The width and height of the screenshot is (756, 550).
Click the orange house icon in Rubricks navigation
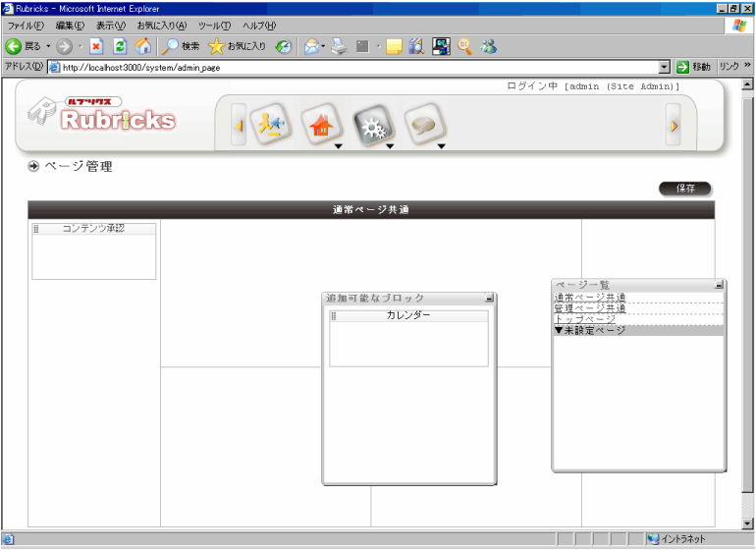(x=320, y=125)
